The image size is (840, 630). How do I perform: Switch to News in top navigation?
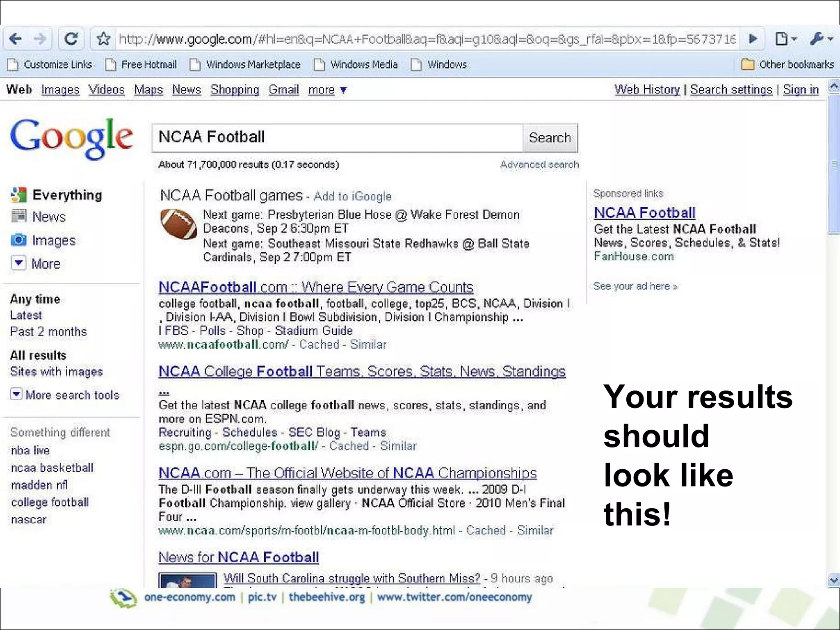[x=187, y=89]
